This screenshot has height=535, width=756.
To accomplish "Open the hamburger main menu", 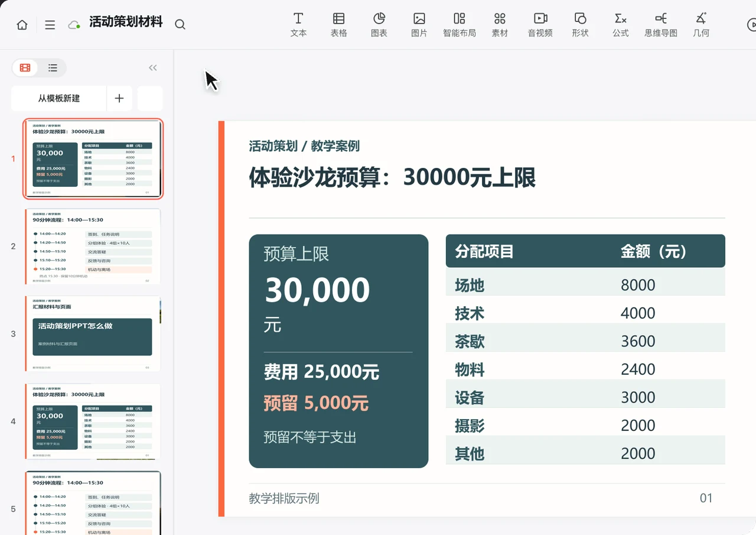I will [x=50, y=25].
